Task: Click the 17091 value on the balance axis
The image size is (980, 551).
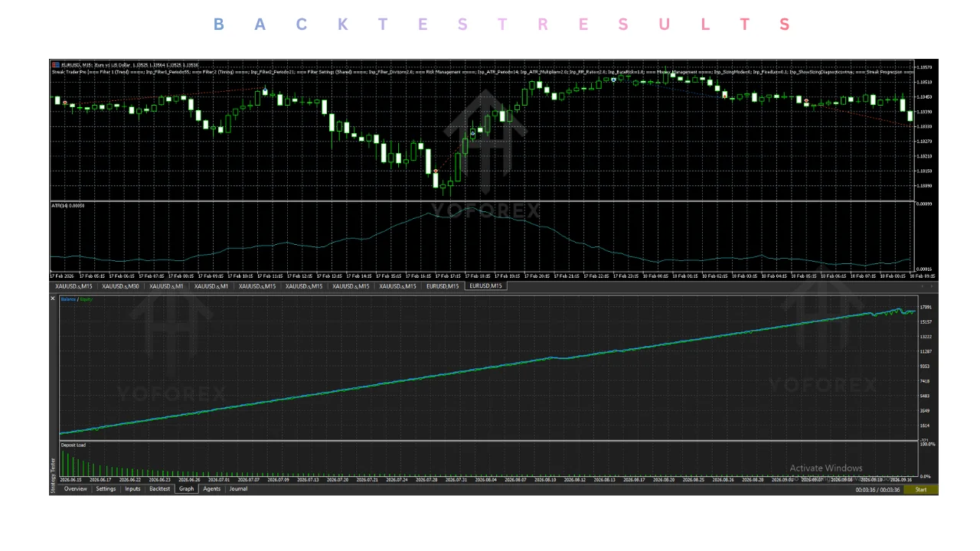Action: 925,308
